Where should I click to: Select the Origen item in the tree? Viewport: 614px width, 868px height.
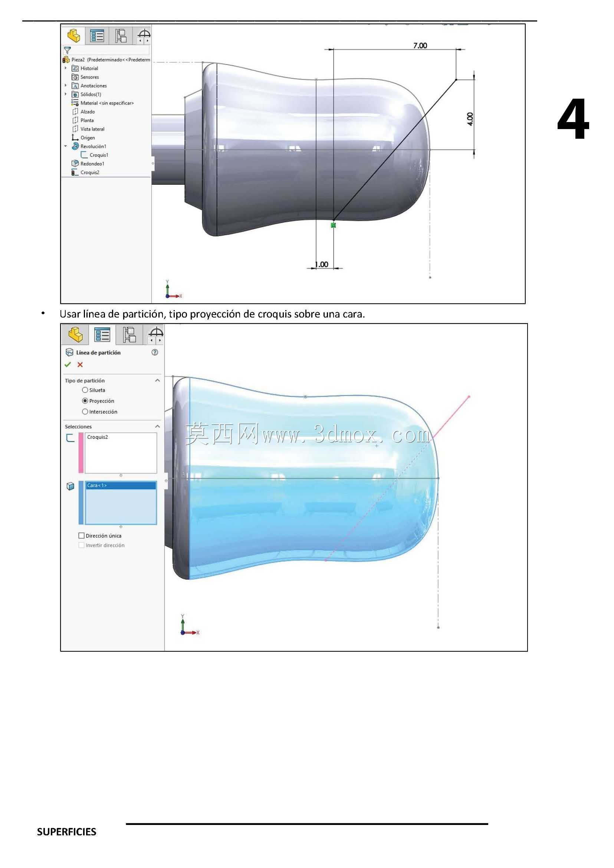coord(88,138)
